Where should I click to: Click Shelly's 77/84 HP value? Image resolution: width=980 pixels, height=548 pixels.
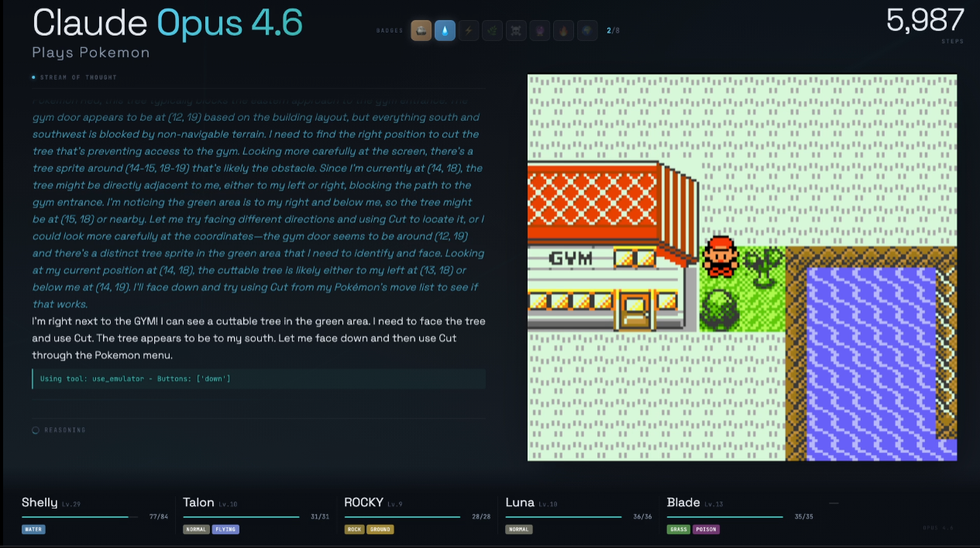point(159,516)
